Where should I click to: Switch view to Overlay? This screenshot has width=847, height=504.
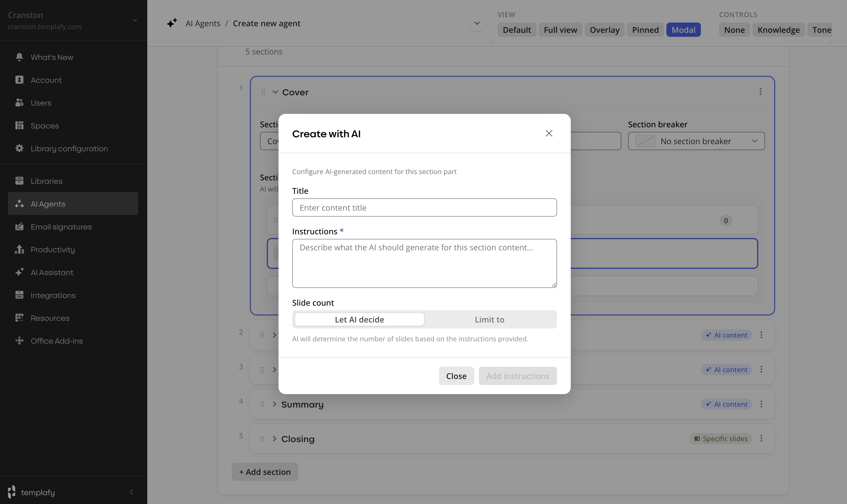(604, 30)
